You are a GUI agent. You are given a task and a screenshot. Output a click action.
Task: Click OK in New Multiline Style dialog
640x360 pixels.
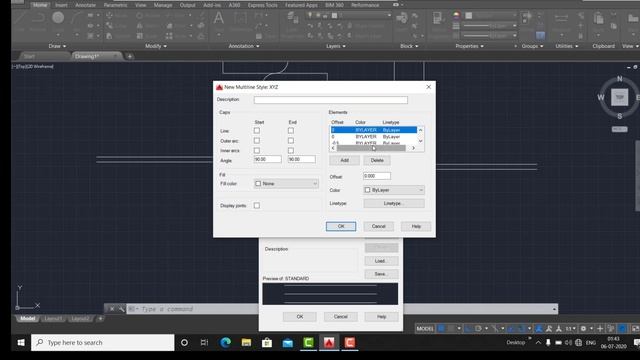341,226
